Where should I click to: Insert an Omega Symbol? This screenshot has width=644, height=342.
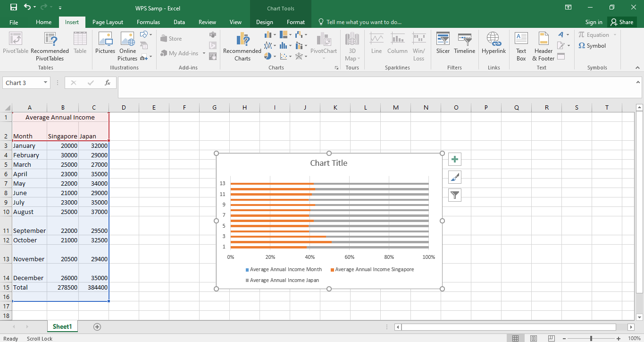[x=593, y=45]
